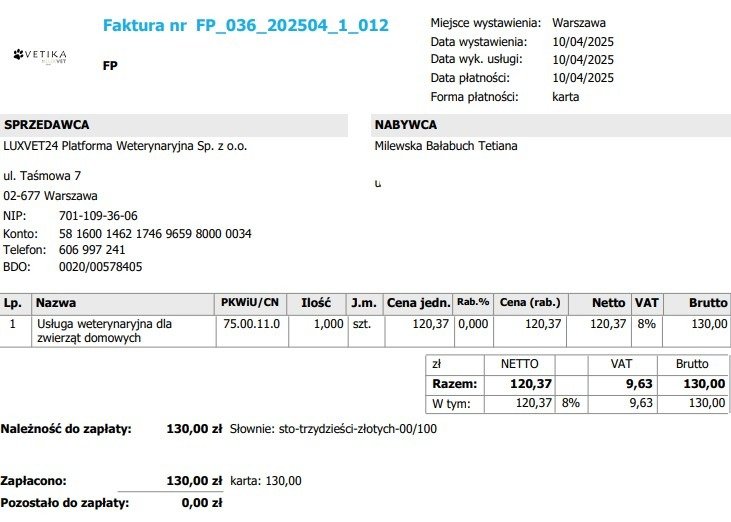The width and height of the screenshot is (731, 522).
Task: Click the 'Cena jedn.' column header
Action: click(x=419, y=303)
